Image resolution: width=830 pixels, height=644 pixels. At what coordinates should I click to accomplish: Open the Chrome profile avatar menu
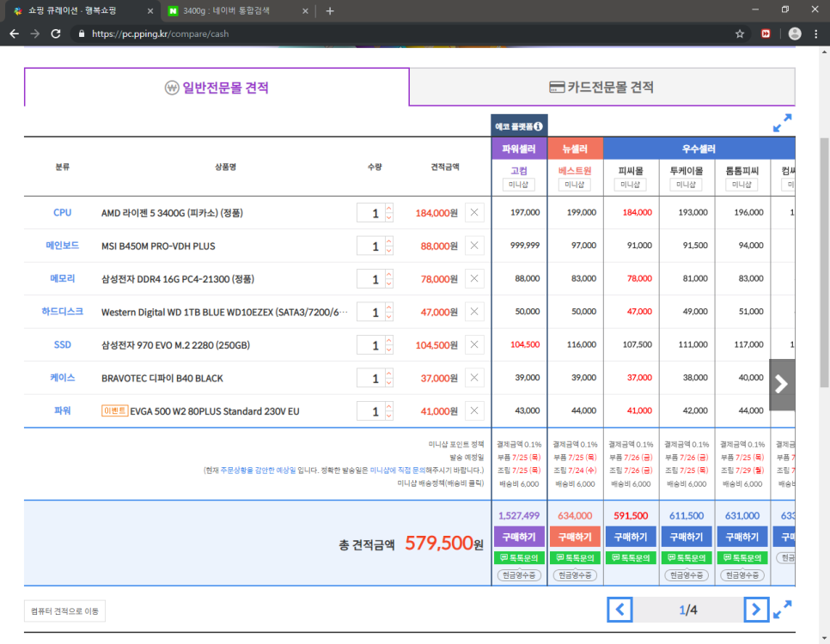(795, 33)
